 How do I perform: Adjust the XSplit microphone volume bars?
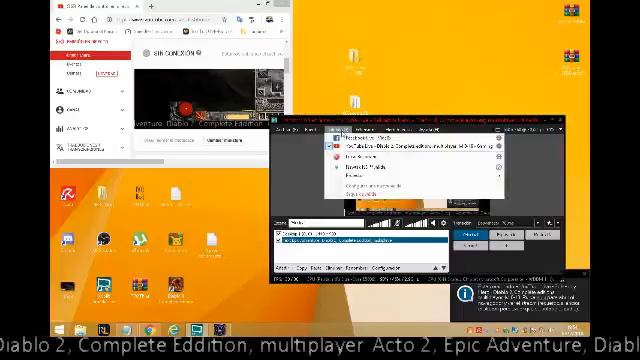click(x=378, y=223)
